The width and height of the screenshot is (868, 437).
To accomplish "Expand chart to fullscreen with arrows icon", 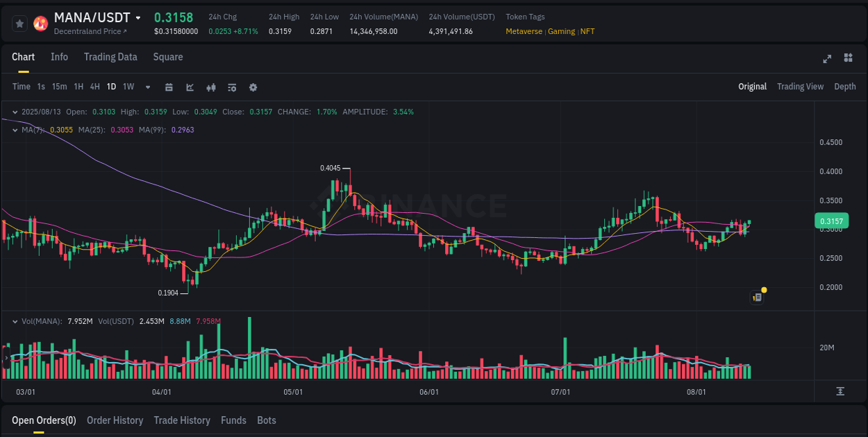I will pyautogui.click(x=826, y=59).
